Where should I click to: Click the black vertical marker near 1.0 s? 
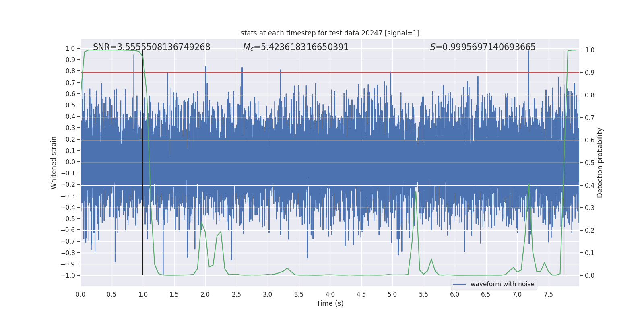143,163
